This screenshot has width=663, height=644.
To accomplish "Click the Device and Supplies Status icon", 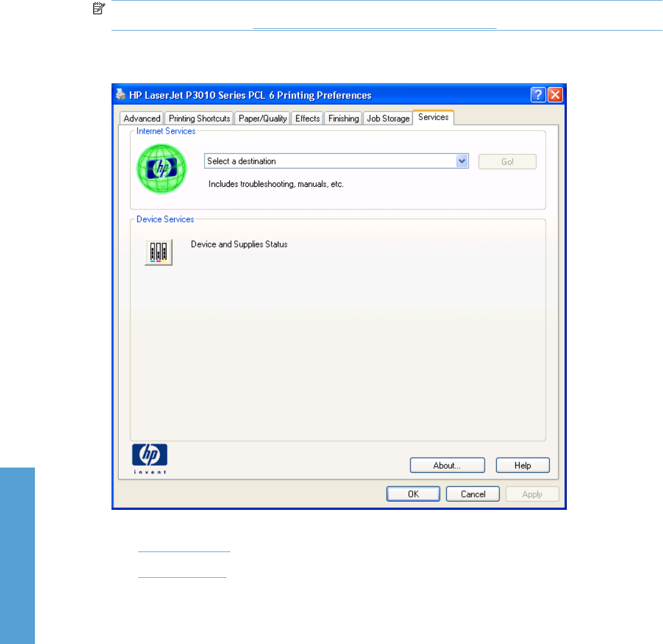I will (x=159, y=252).
